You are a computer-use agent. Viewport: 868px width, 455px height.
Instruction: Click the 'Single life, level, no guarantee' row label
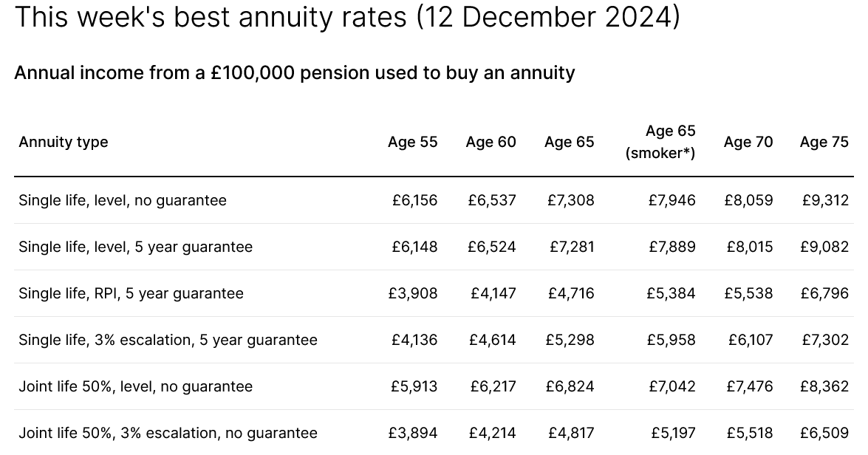[123, 200]
